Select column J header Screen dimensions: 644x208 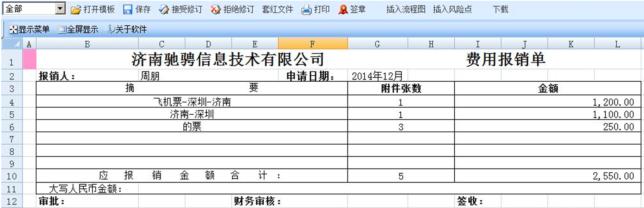[524, 44]
